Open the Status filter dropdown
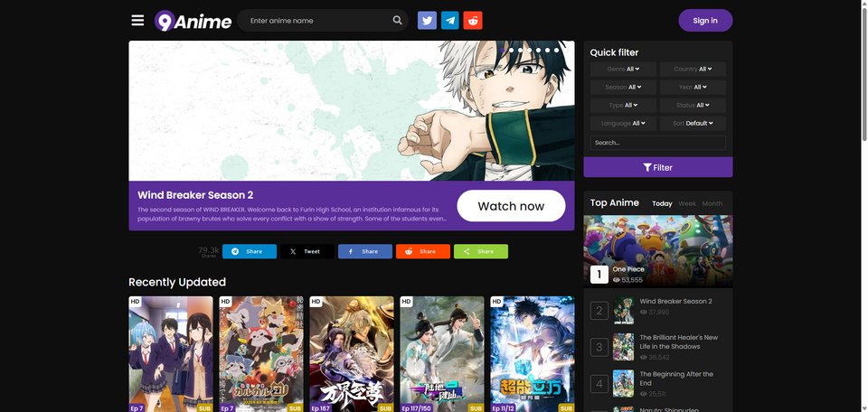This screenshot has height=412, width=868. click(693, 105)
